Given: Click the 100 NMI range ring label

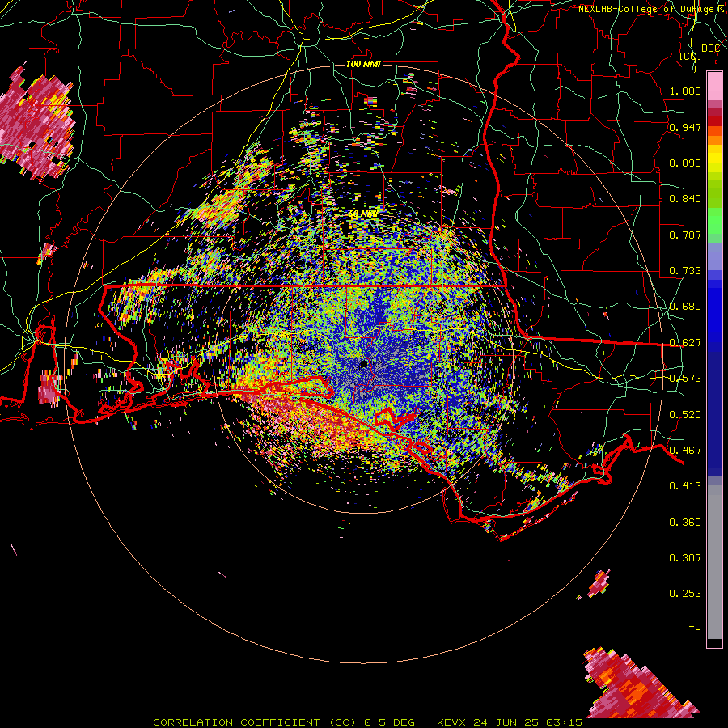Looking at the screenshot, I should (x=363, y=64).
